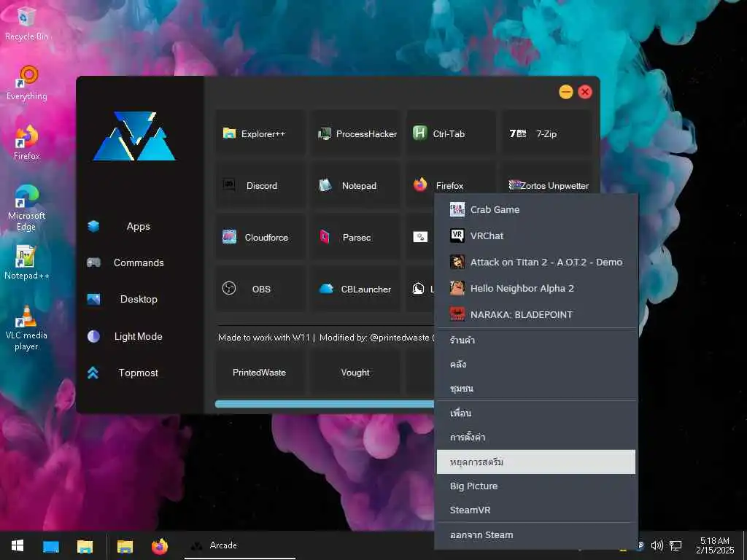Image resolution: width=747 pixels, height=560 pixels.
Task: Click the volume speaker tray icon
Action: 657,545
